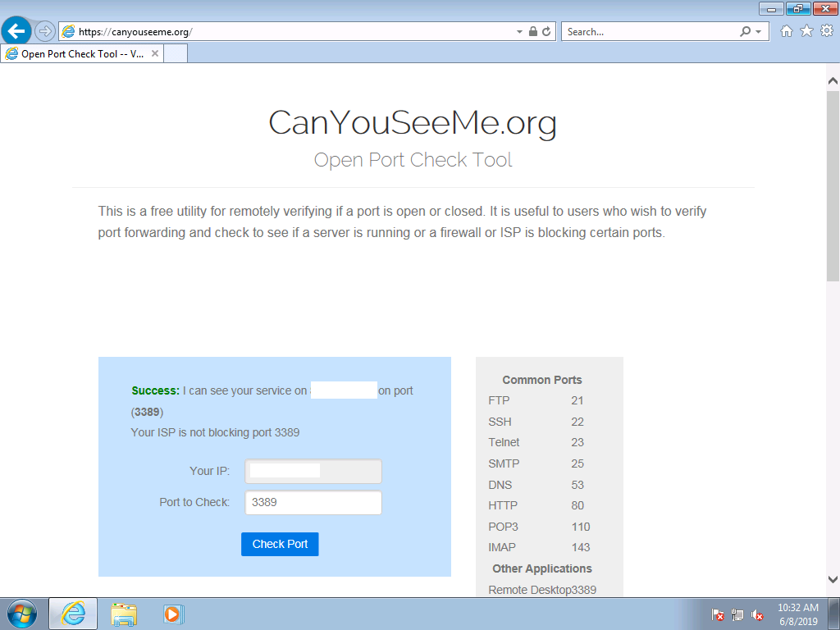The width and height of the screenshot is (840, 630).
Task: Click the 'Common Ports' heading
Action: (x=542, y=380)
